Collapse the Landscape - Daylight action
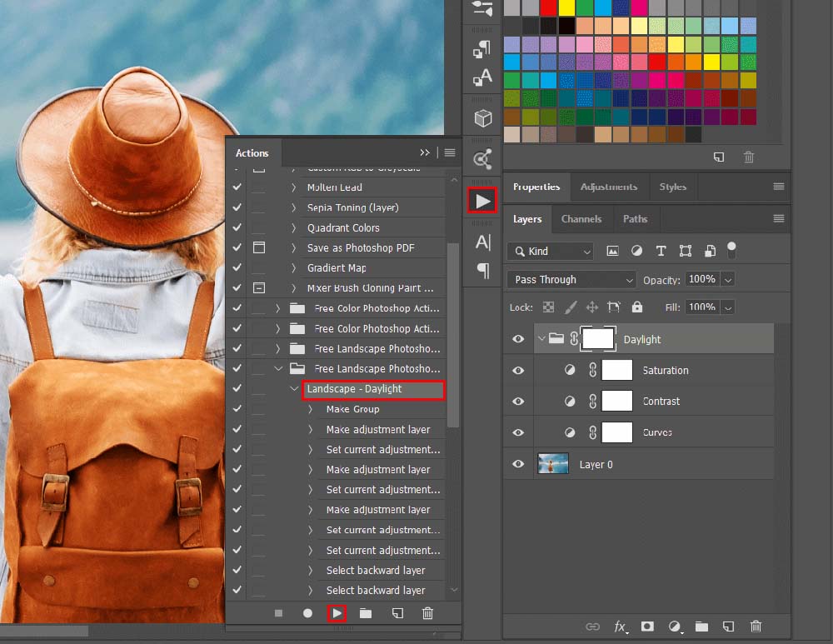The height and width of the screenshot is (644, 833). coord(293,388)
